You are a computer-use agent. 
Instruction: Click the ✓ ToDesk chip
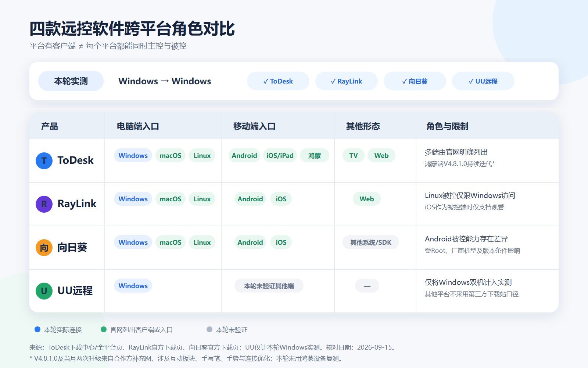(x=278, y=81)
